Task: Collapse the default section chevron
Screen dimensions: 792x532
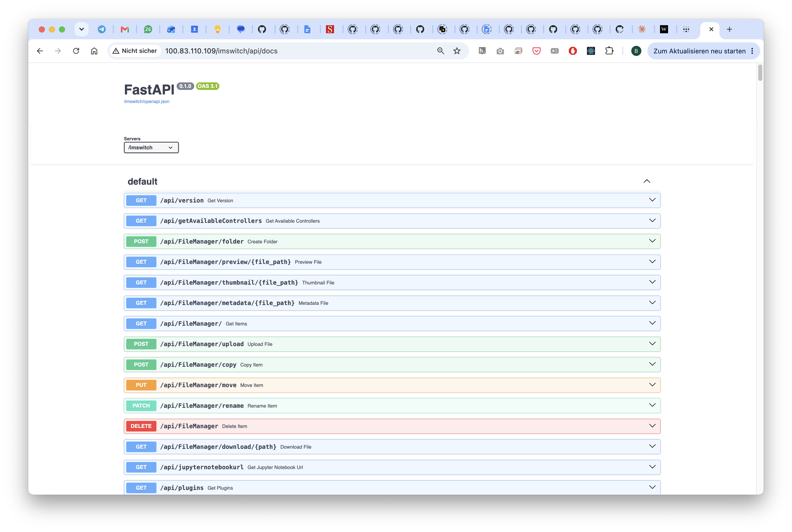Action: point(647,181)
